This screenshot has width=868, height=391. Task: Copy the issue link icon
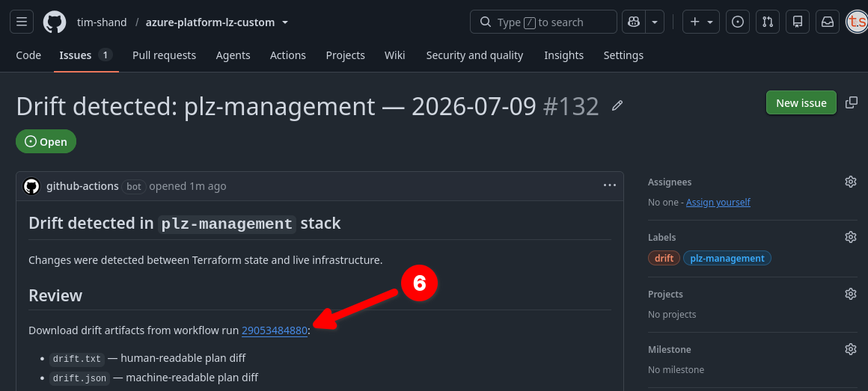pyautogui.click(x=852, y=103)
